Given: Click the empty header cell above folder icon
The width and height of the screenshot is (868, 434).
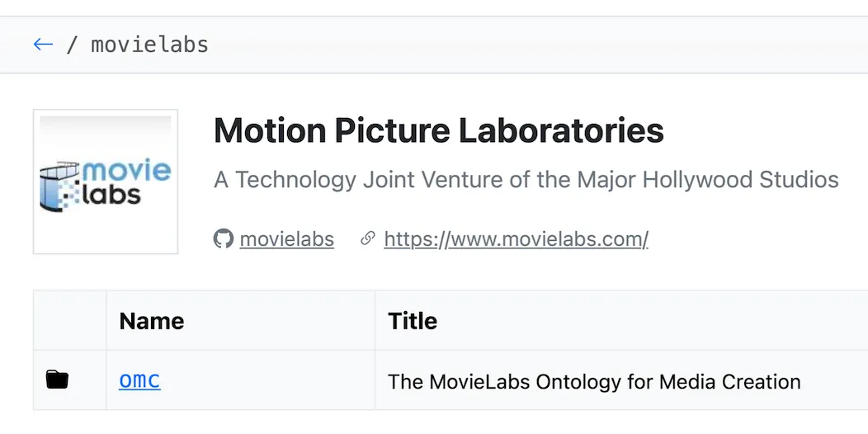Looking at the screenshot, I should tap(70, 320).
